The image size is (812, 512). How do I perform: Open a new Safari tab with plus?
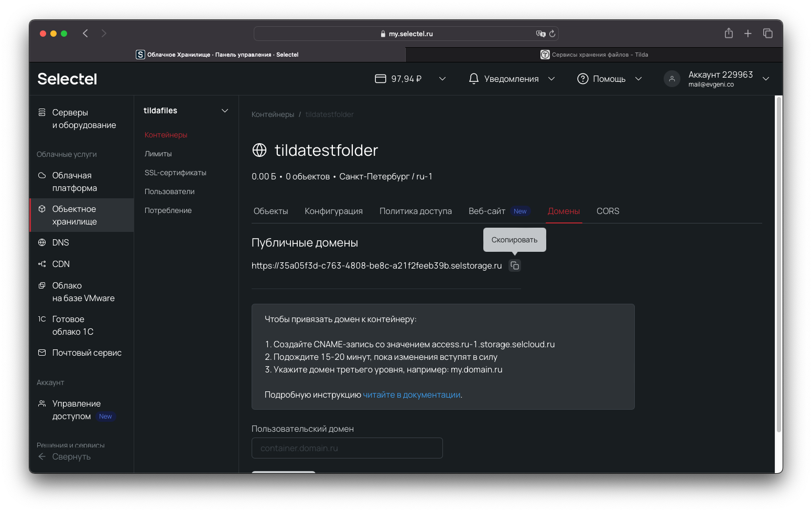pyautogui.click(x=748, y=34)
